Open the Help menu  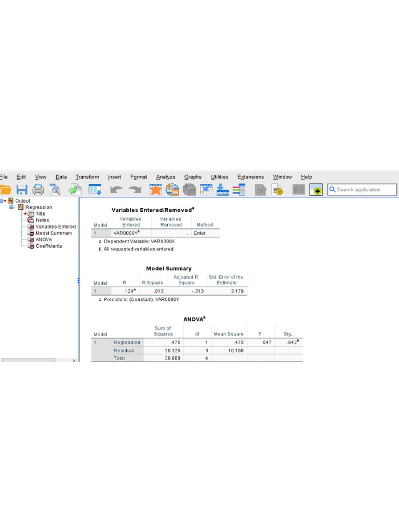point(307,177)
